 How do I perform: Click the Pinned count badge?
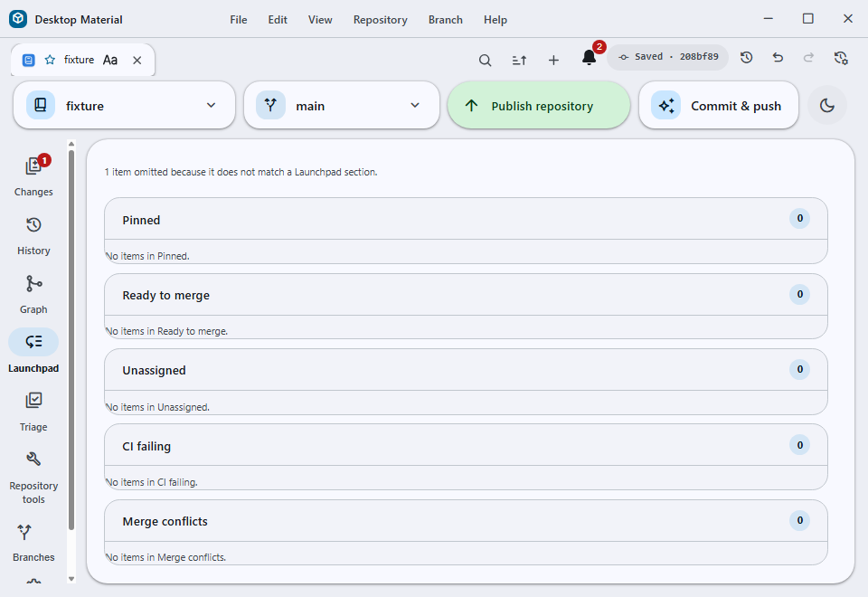coord(799,218)
